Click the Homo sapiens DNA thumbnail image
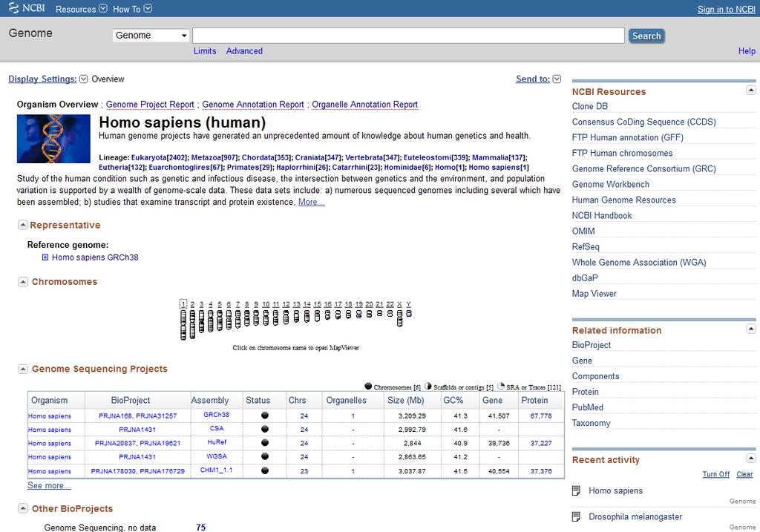760x532 pixels. 53,139
